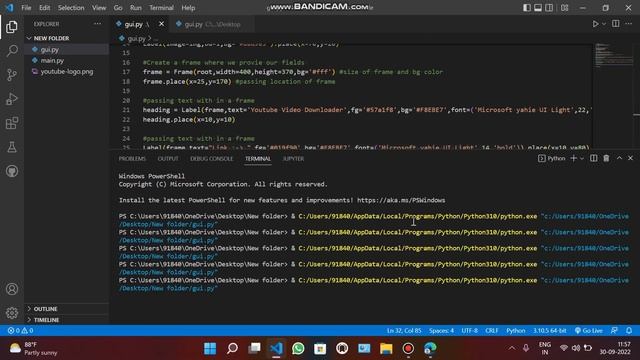
Task: Open the Windows Start button
Action: click(x=210, y=349)
